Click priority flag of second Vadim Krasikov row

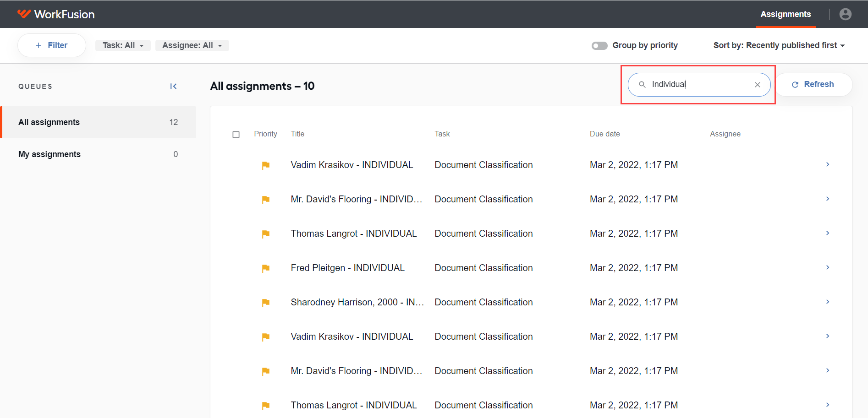pos(266,337)
